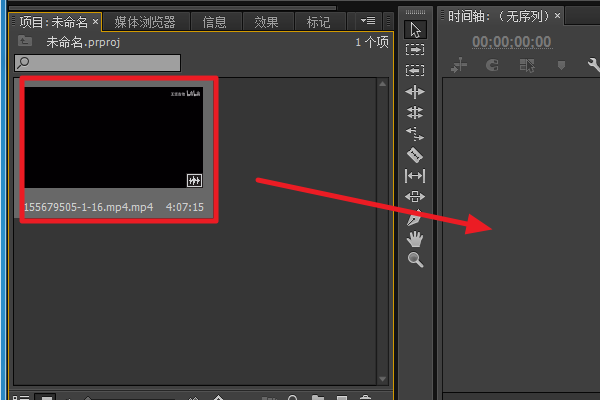600x400 pixels.
Task: Click the project bin scrollbar up arrow
Action: coord(382,84)
